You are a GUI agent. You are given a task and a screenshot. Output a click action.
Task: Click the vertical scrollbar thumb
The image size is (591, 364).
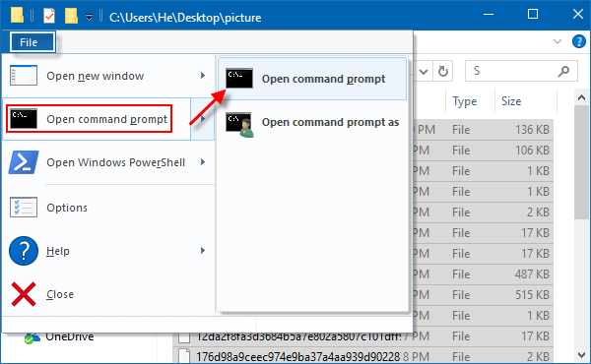tap(581, 162)
